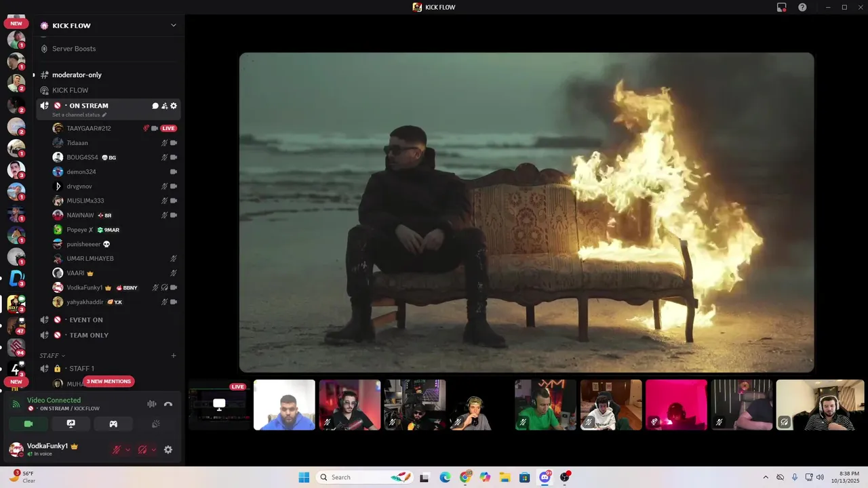The image size is (868, 488).
Task: Open blue D server icon
Action: tap(16, 278)
